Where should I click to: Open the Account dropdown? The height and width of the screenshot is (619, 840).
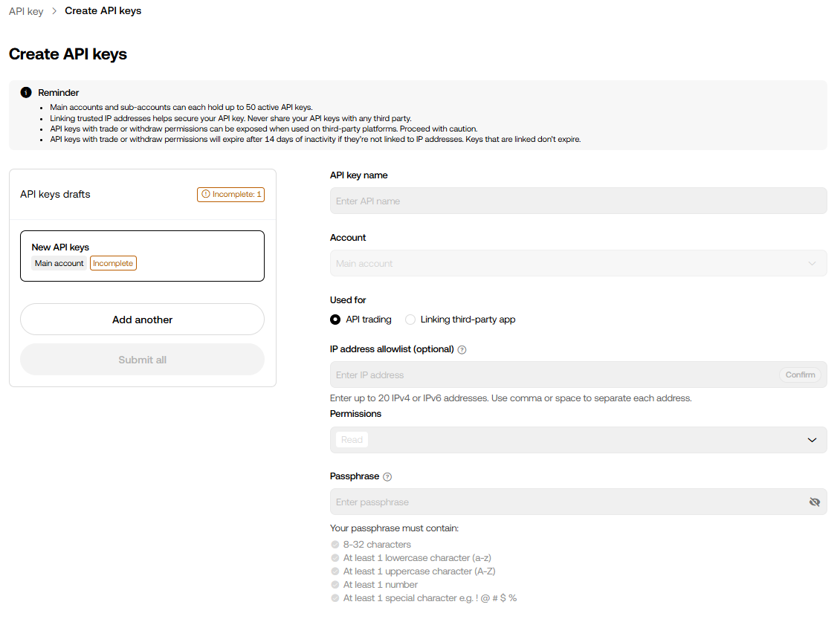click(x=578, y=264)
